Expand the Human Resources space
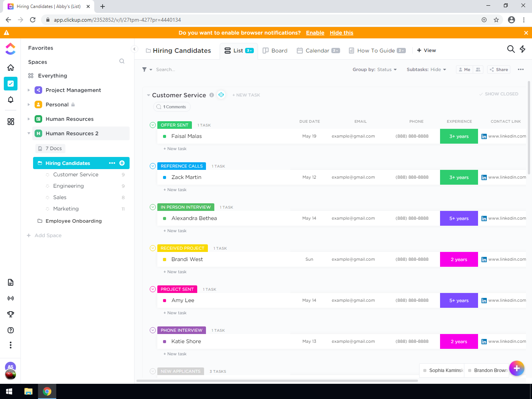 click(x=29, y=119)
